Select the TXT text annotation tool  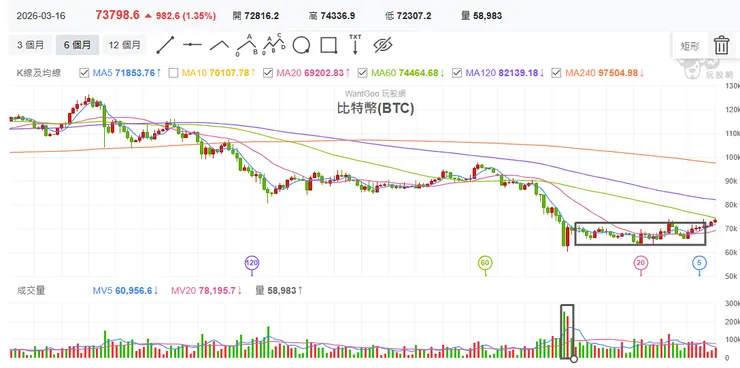click(355, 44)
